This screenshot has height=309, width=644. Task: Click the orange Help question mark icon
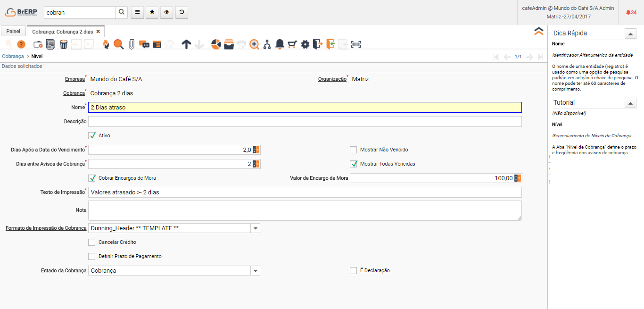point(21,44)
